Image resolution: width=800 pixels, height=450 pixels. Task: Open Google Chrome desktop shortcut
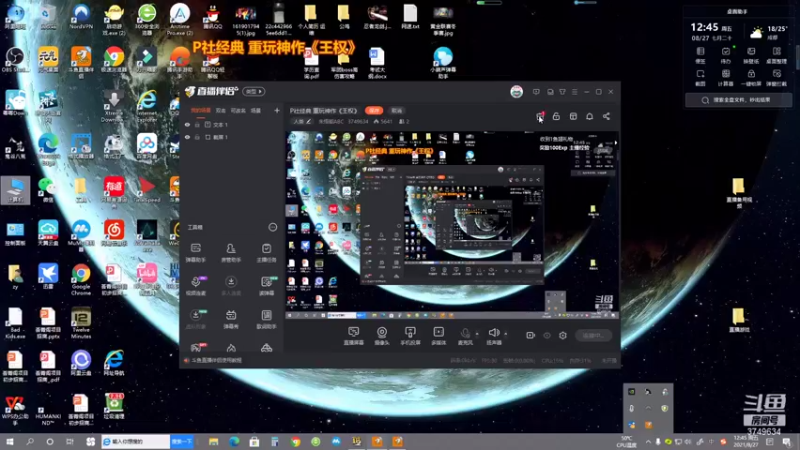(x=81, y=280)
